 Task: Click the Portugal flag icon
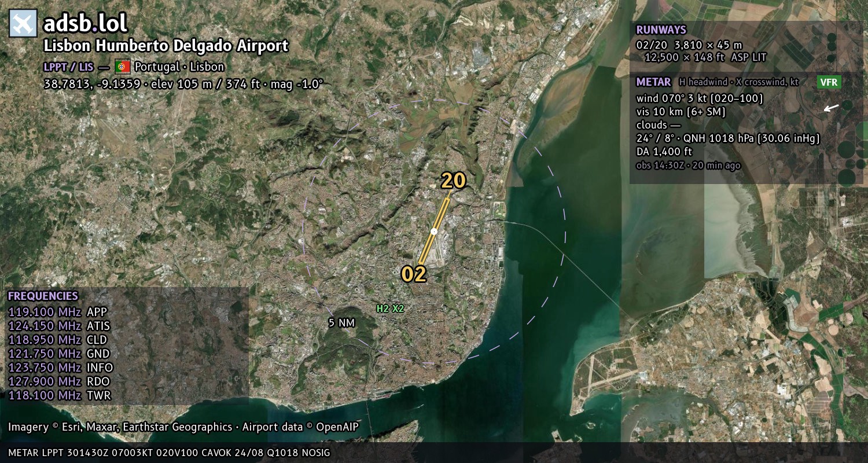(122, 66)
